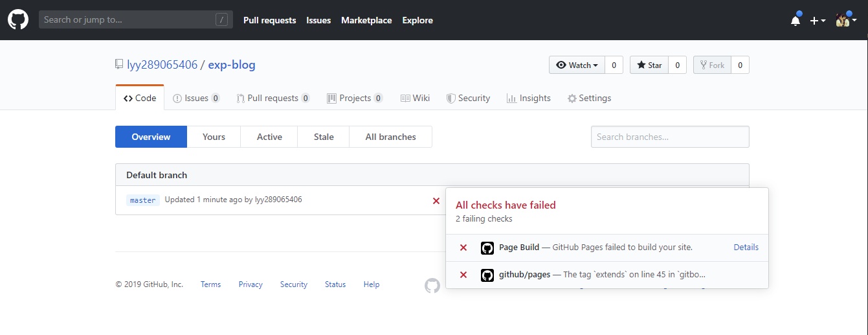Focus the Search branches input

click(670, 137)
